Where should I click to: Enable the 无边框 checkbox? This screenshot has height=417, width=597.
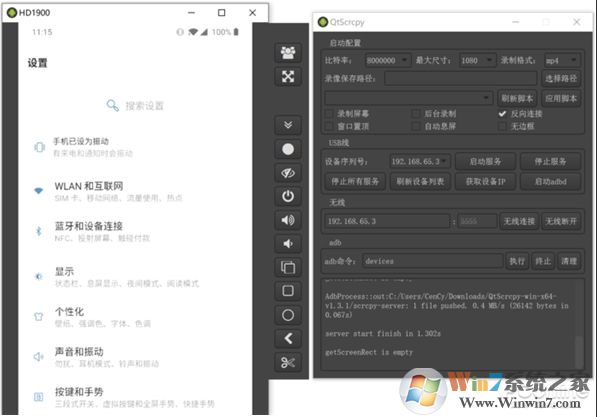(x=503, y=126)
